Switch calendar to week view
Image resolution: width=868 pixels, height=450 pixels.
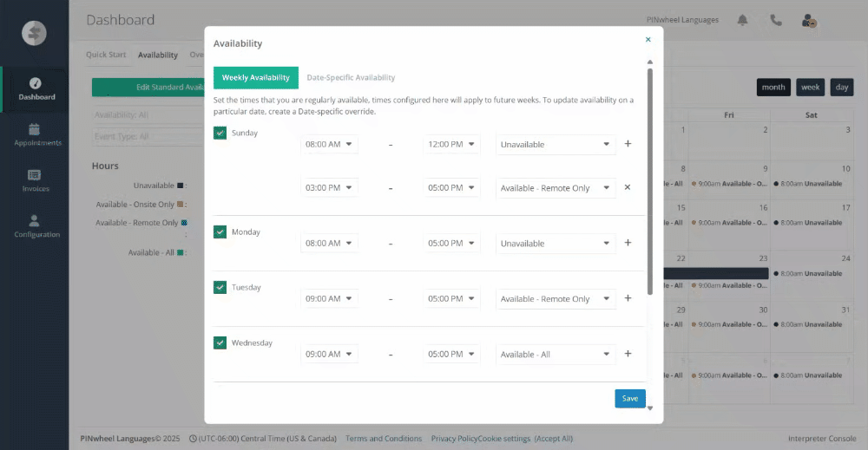[811, 88]
